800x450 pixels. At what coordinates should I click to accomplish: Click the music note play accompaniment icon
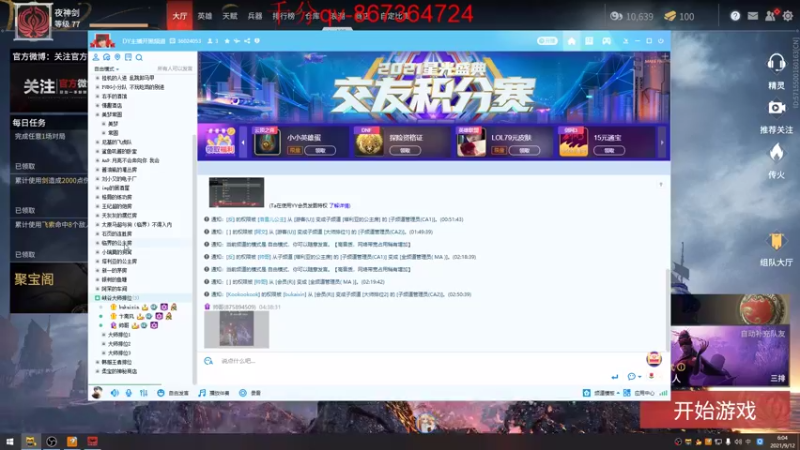tap(202, 393)
